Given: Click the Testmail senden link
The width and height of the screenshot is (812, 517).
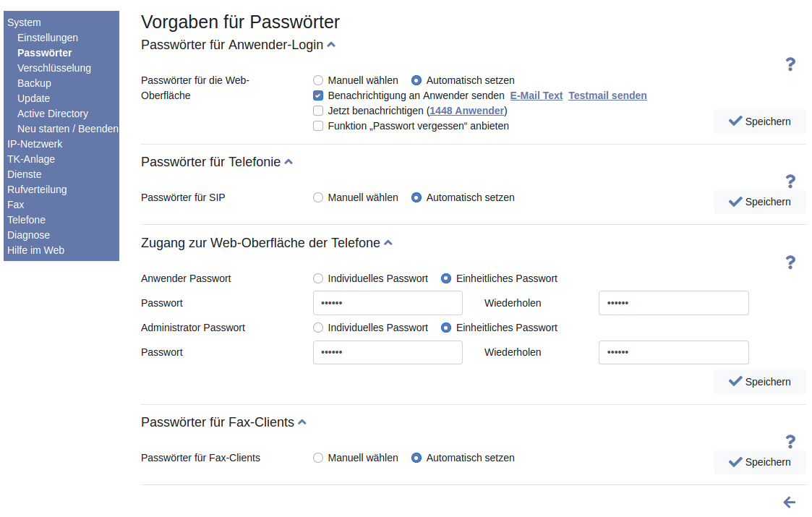Looking at the screenshot, I should (607, 95).
